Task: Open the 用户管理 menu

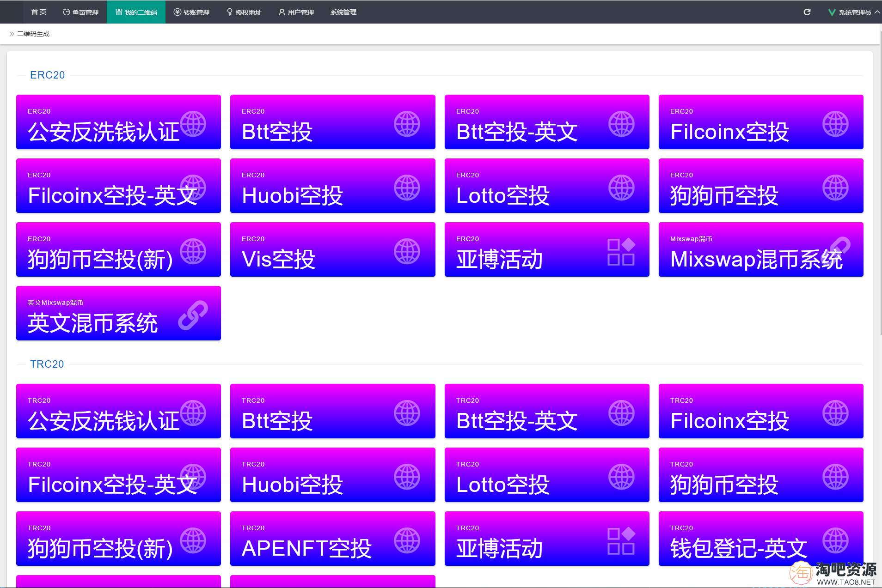Action: (x=296, y=12)
